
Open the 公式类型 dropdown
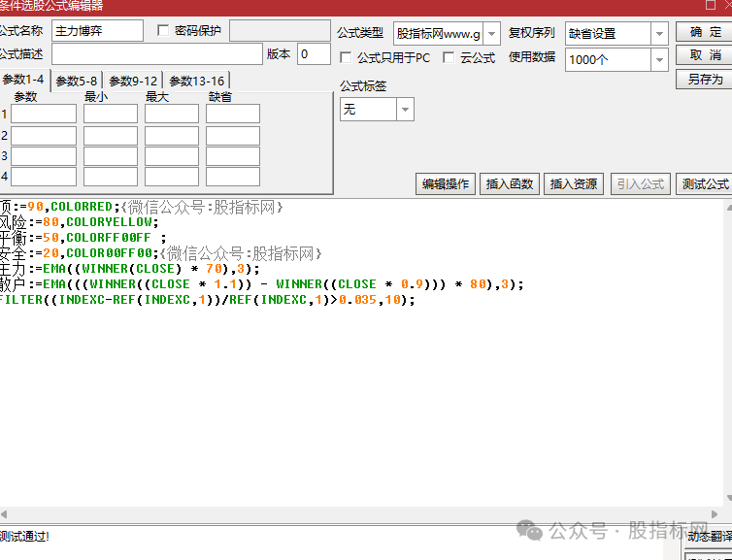[491, 34]
